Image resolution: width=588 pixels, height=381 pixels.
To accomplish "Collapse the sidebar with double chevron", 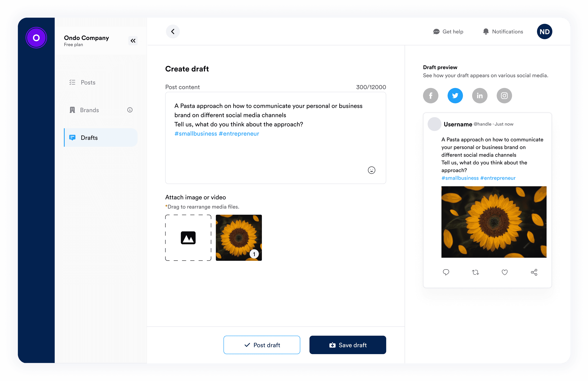I will (x=133, y=41).
